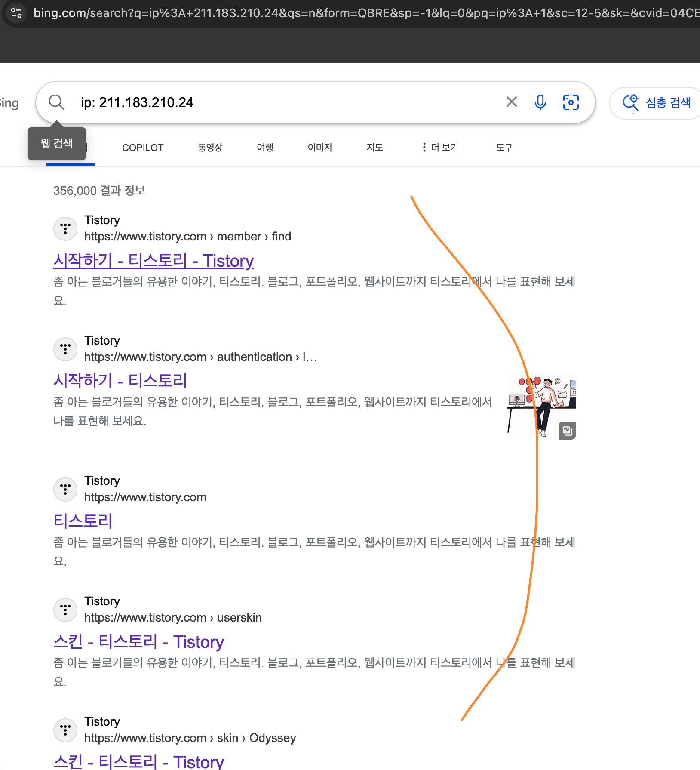Screen dimensions: 700x770
Task: Edit the search query ip: 211.183.210.24
Action: tap(137, 102)
